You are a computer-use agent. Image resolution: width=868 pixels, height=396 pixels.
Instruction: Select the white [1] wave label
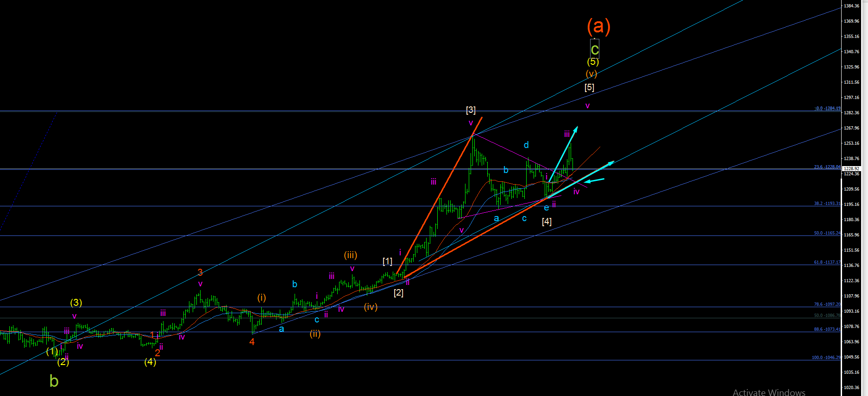pos(387,261)
